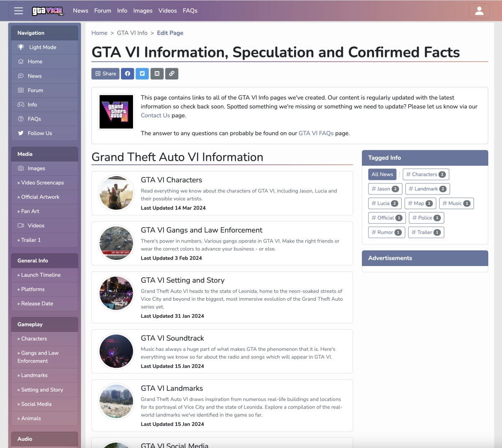
Task: Click the Setting and Story thumbnail
Action: pos(116,293)
